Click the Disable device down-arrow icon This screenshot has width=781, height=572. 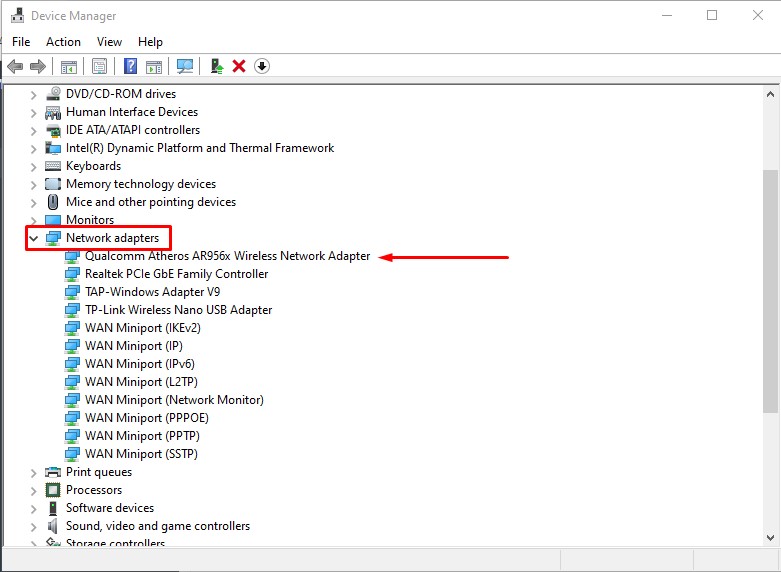262,66
